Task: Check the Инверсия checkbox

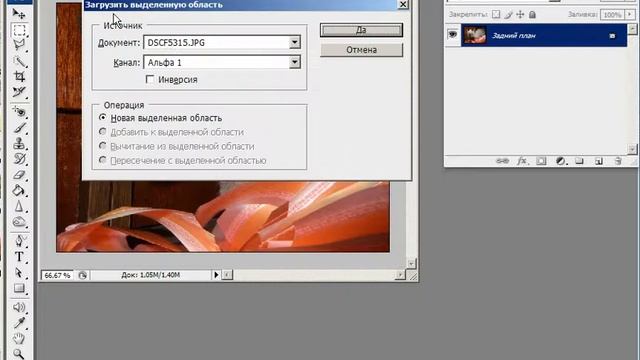Action: pos(150,79)
